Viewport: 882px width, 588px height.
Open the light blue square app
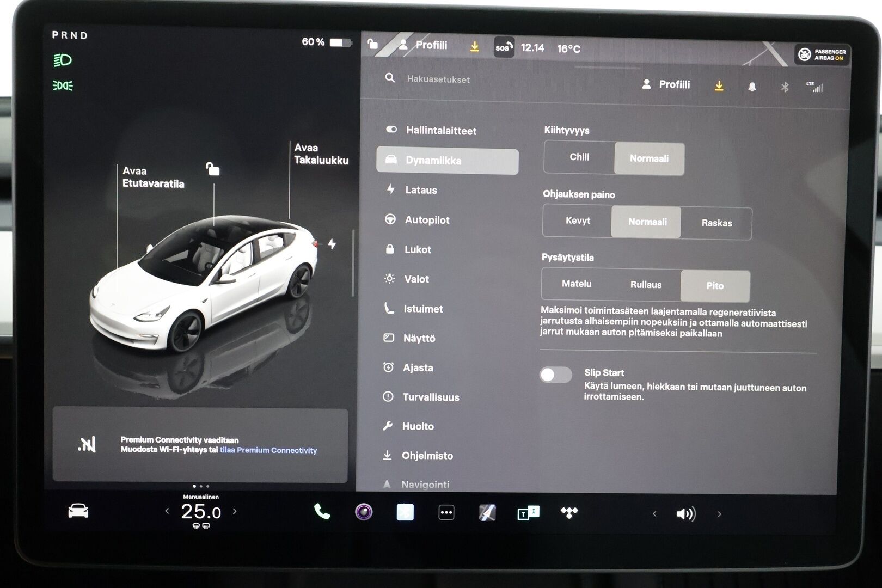(x=405, y=512)
